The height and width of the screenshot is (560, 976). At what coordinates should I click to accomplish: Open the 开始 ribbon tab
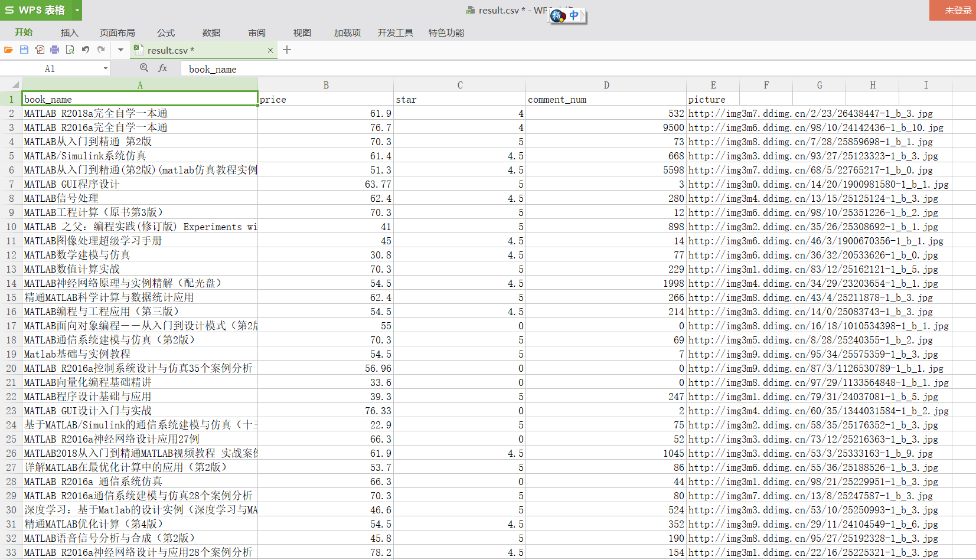point(24,32)
